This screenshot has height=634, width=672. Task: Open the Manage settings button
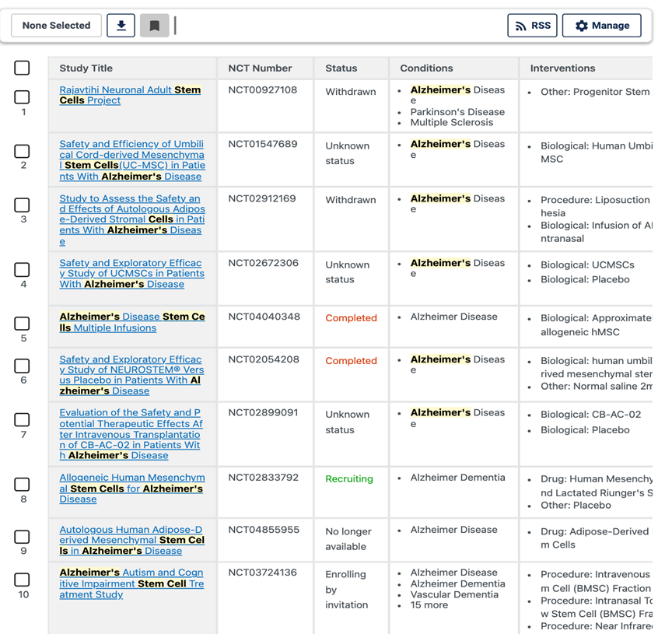(x=601, y=26)
